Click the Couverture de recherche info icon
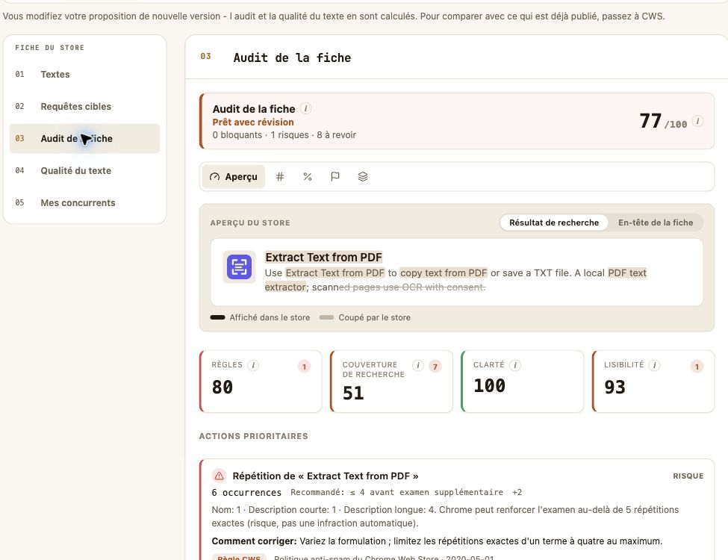Image resolution: width=728 pixels, height=560 pixels. point(418,365)
